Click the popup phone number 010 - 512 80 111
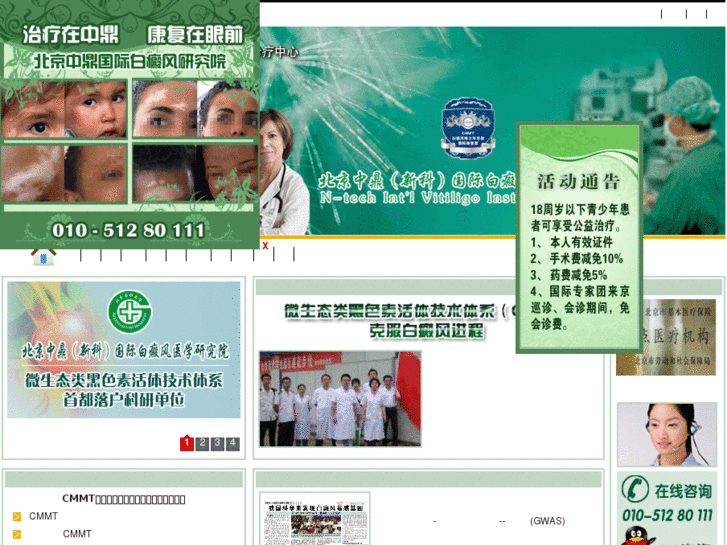This screenshot has width=727, height=545. 128,230
